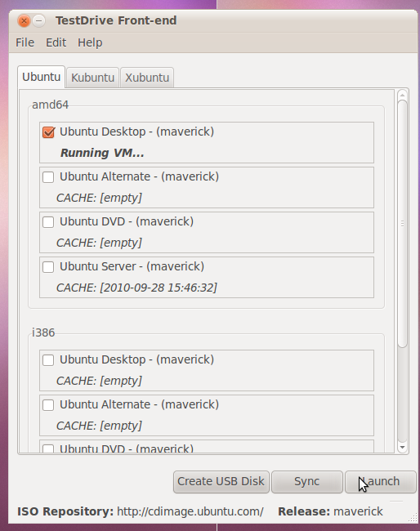The width and height of the screenshot is (420, 531).
Task: Open the File menu
Action: click(x=25, y=42)
